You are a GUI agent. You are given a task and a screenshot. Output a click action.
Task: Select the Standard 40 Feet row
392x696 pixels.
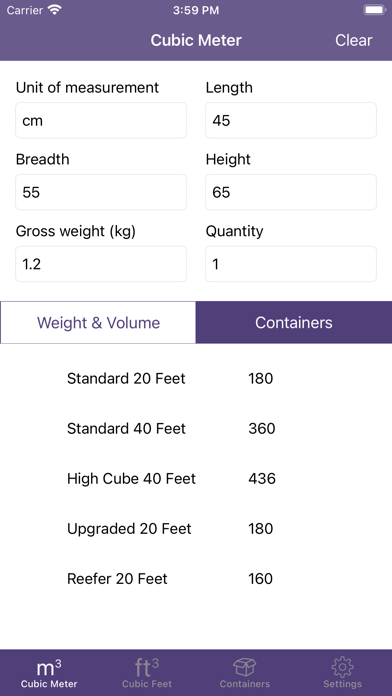[x=196, y=429]
